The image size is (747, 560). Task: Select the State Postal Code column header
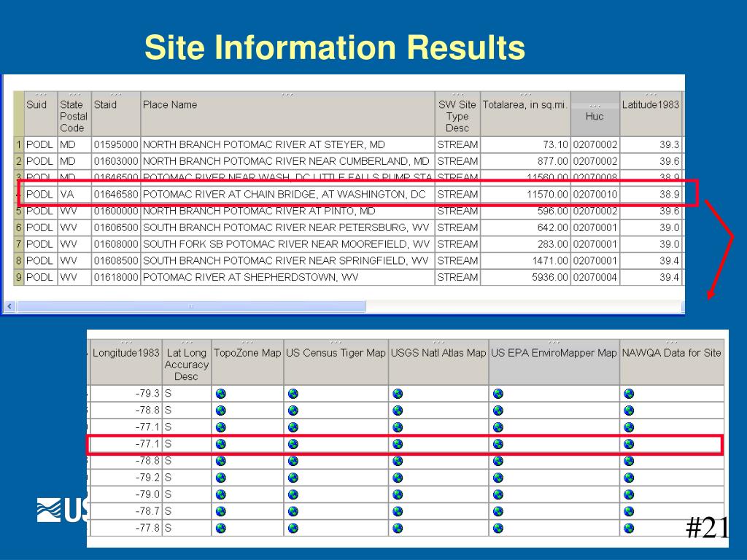tap(74, 114)
